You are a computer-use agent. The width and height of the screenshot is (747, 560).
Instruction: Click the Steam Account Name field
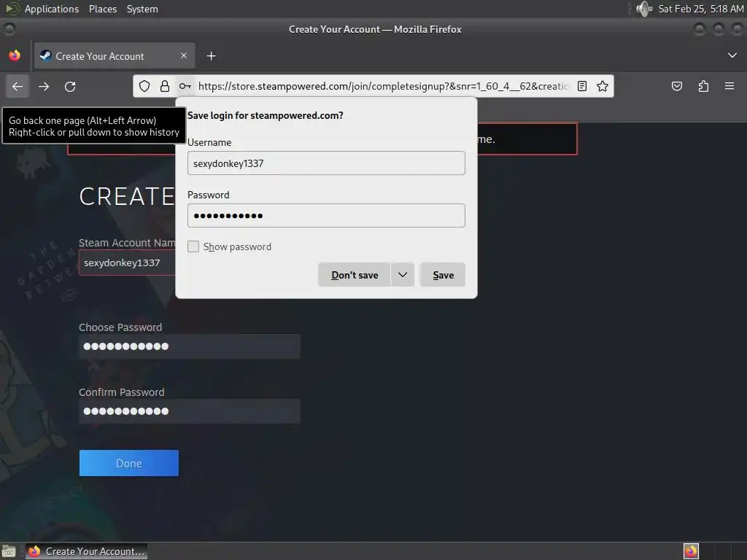pos(127,262)
